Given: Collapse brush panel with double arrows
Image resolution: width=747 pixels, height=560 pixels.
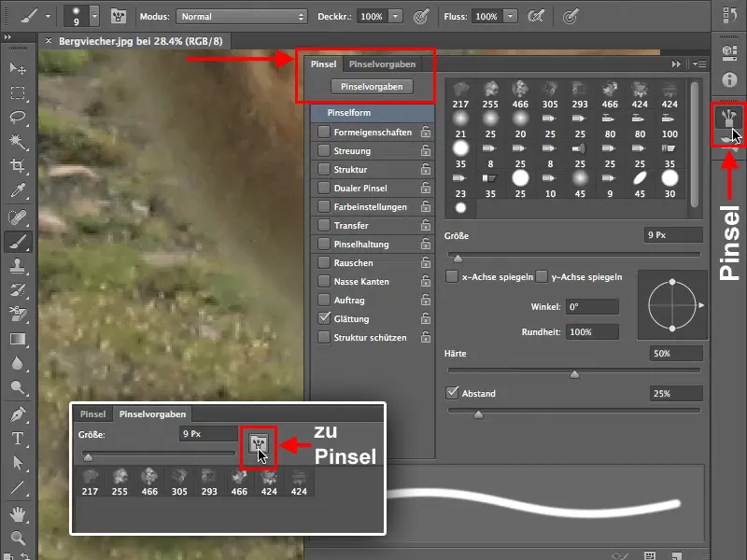Looking at the screenshot, I should (x=676, y=63).
